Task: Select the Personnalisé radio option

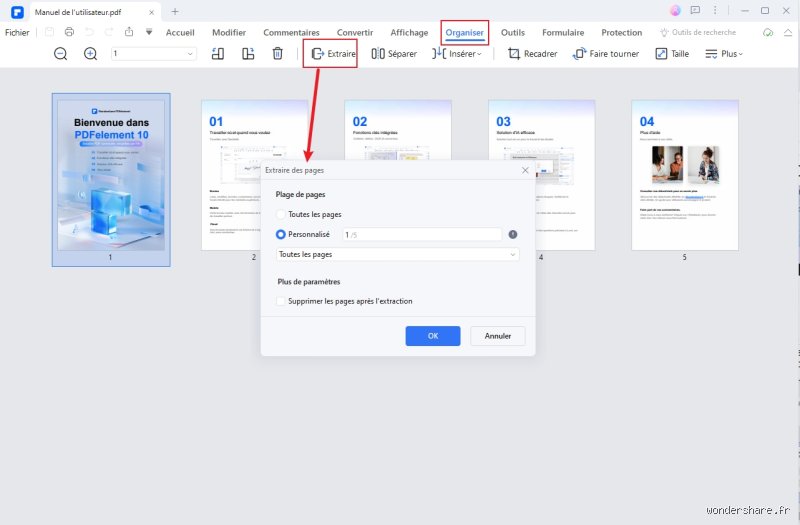Action: coord(281,234)
